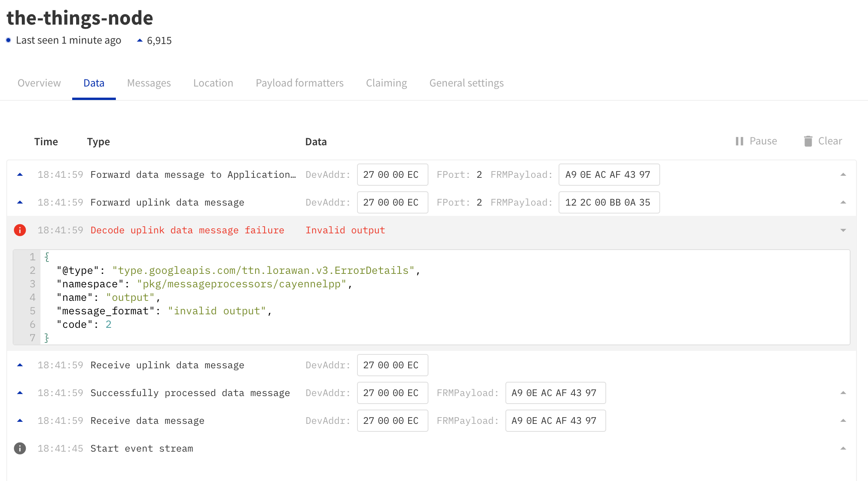
Task: Select the FRMPayload value 12 2C 00 BB 0A 35
Action: pos(609,202)
